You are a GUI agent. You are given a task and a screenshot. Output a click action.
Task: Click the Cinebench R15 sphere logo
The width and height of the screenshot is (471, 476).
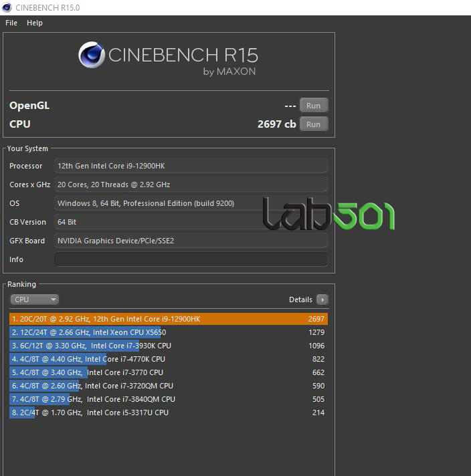tap(91, 55)
